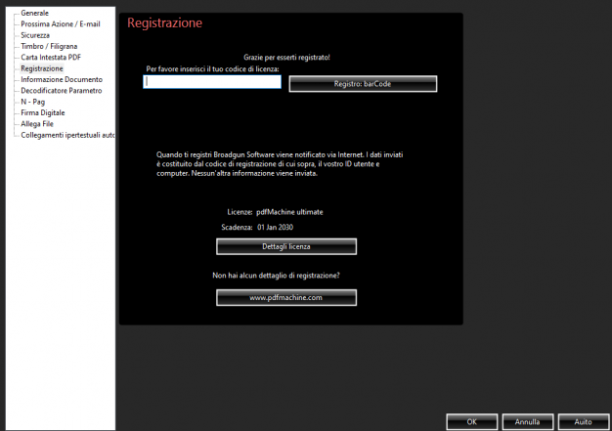Open the Generale settings section
Viewport: 612px width, 431px height.
35,13
